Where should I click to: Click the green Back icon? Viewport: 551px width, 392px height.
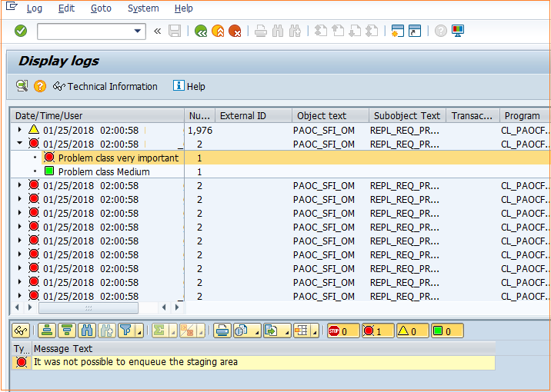pos(201,32)
